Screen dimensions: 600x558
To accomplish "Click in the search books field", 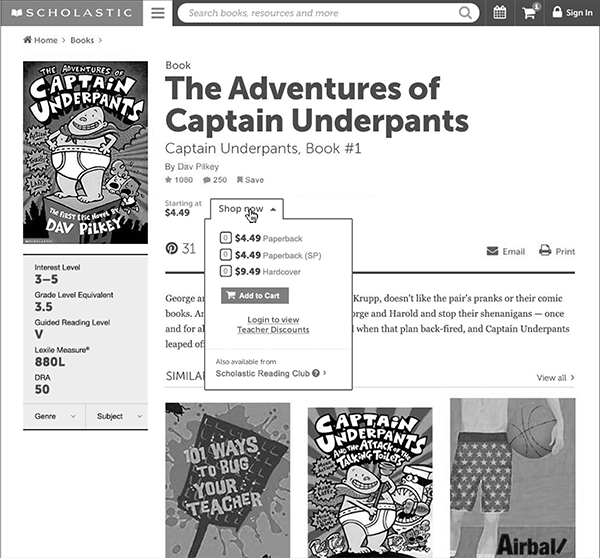I will [320, 13].
